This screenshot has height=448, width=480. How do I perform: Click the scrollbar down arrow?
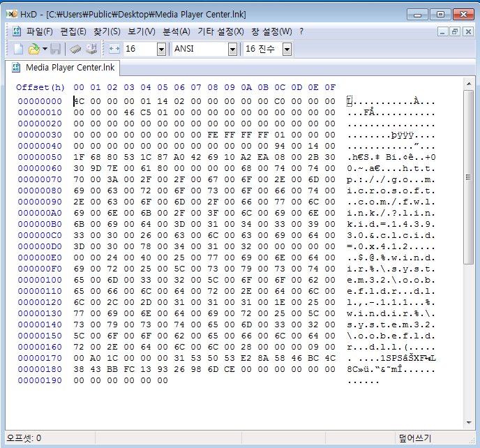[x=469, y=423]
